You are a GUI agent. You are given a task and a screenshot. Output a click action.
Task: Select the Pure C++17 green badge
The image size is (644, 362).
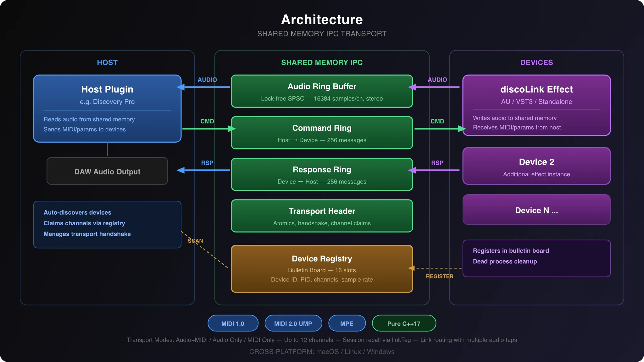(404, 323)
